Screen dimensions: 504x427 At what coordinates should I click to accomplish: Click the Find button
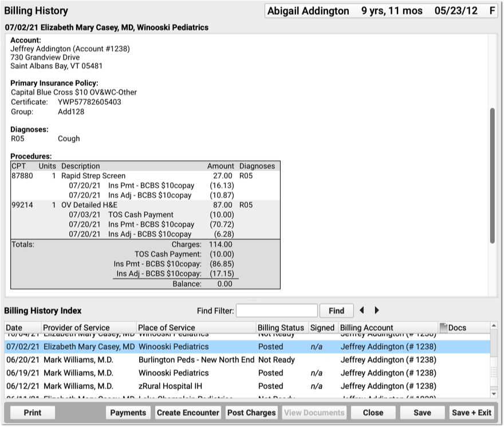(x=337, y=311)
